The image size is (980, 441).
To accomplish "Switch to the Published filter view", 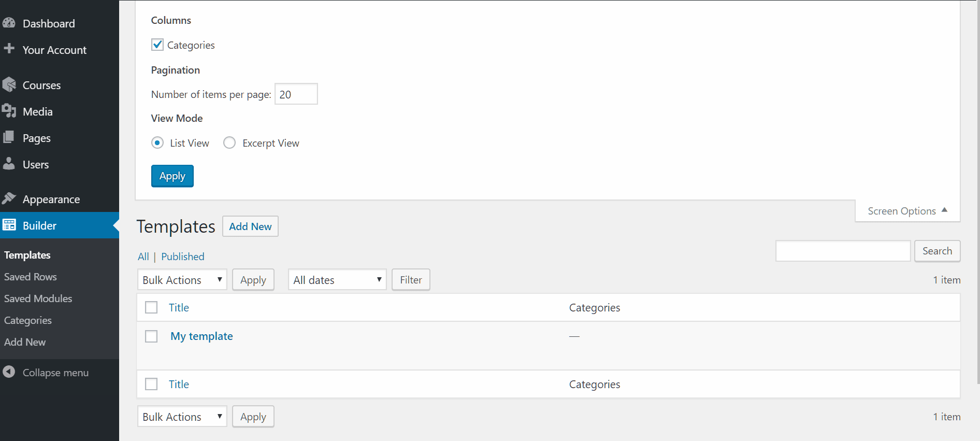I will click(x=182, y=256).
